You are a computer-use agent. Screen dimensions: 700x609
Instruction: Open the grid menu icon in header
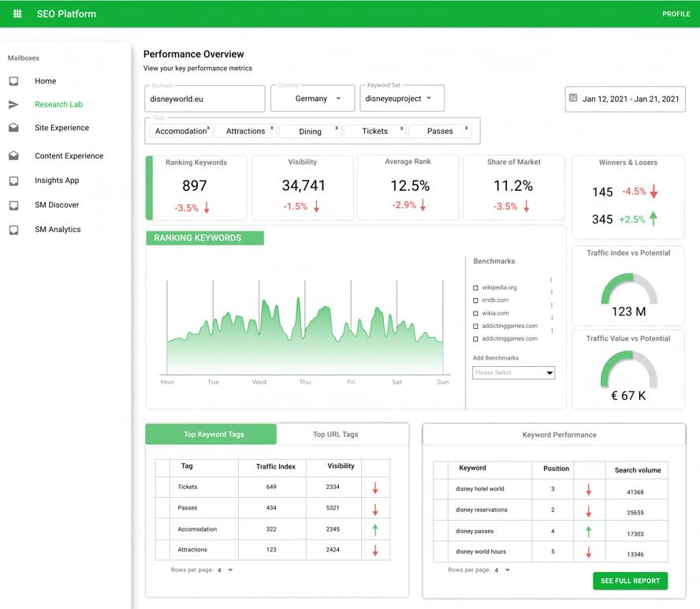point(17,14)
